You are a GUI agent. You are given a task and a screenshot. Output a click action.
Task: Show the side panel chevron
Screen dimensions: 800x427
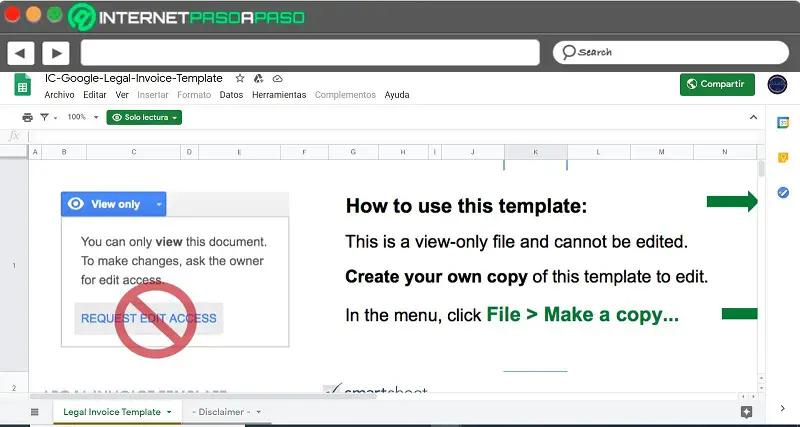[783, 408]
